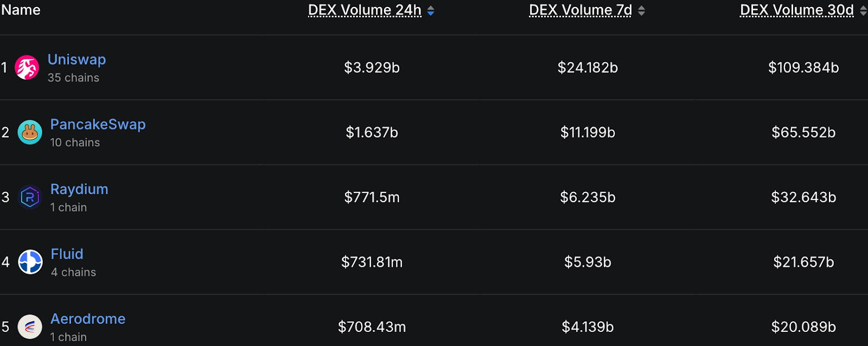The image size is (868, 346).
Task: Click the Aerodrome logo icon
Action: click(x=30, y=326)
